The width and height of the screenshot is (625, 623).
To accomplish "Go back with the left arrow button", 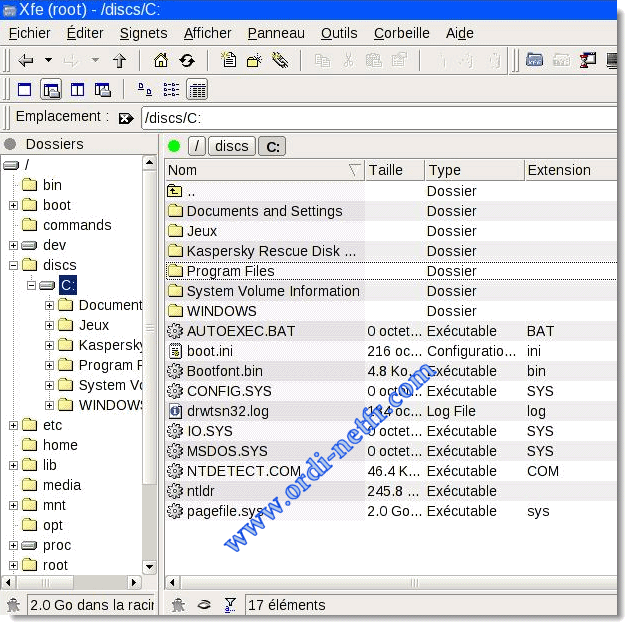I will pos(26,61).
